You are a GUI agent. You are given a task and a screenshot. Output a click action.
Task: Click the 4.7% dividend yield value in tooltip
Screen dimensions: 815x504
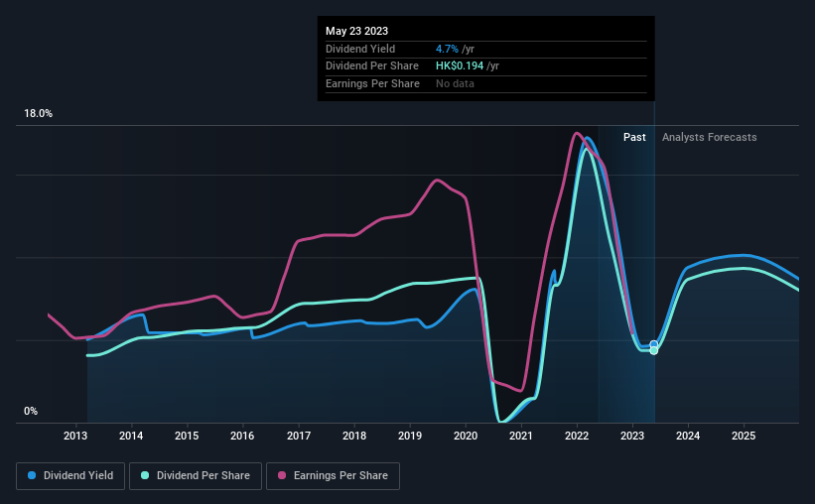(447, 49)
